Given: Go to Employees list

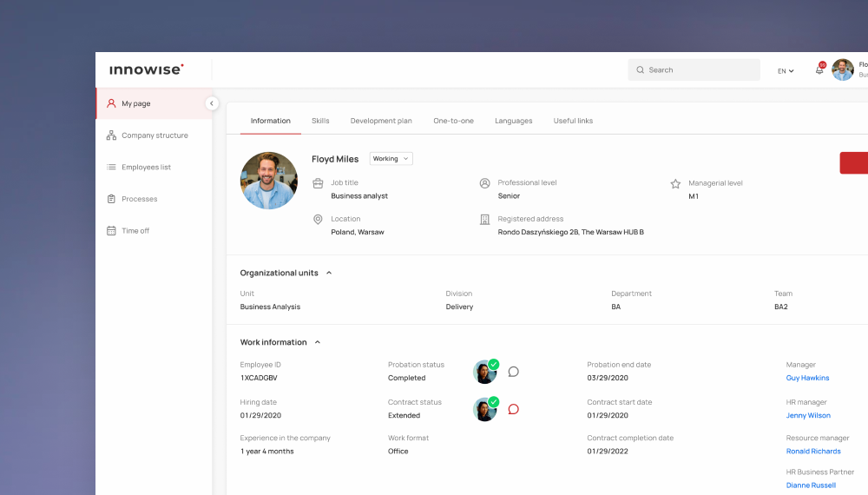Looking at the screenshot, I should coord(154,168).
